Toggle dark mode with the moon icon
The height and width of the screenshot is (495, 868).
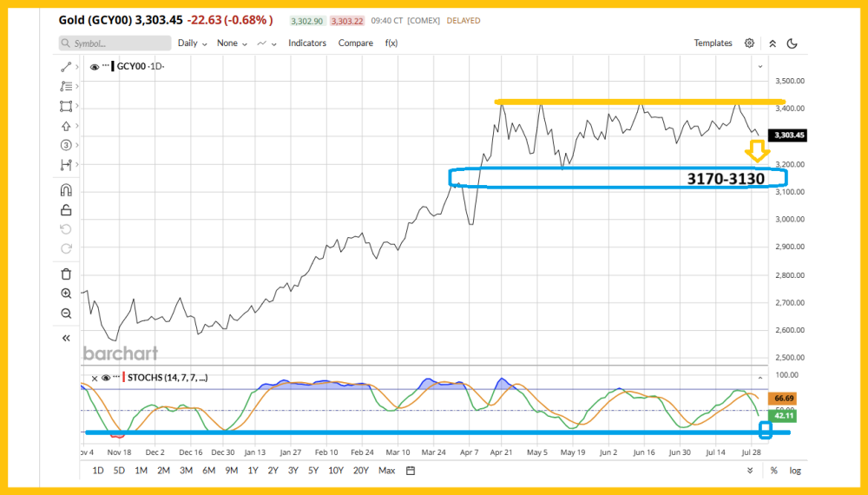(792, 43)
